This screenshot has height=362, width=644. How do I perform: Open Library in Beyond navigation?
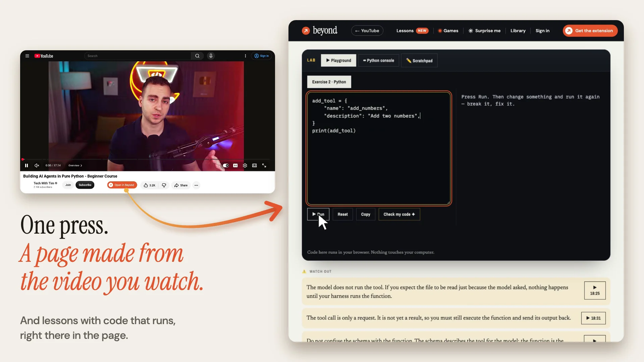click(x=518, y=31)
